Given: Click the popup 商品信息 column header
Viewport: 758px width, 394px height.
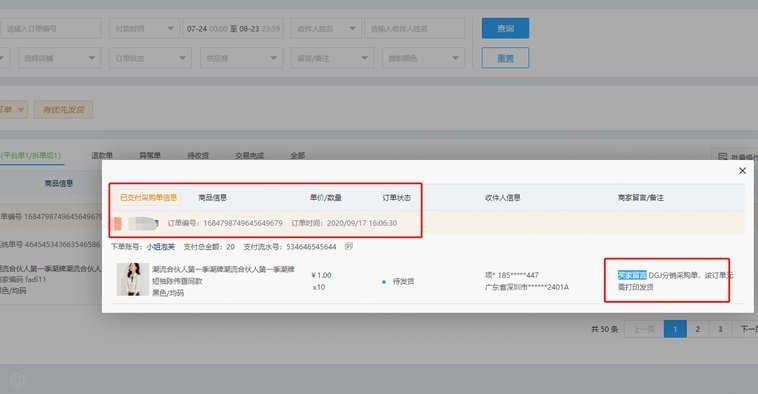Looking at the screenshot, I should pyautogui.click(x=212, y=197).
